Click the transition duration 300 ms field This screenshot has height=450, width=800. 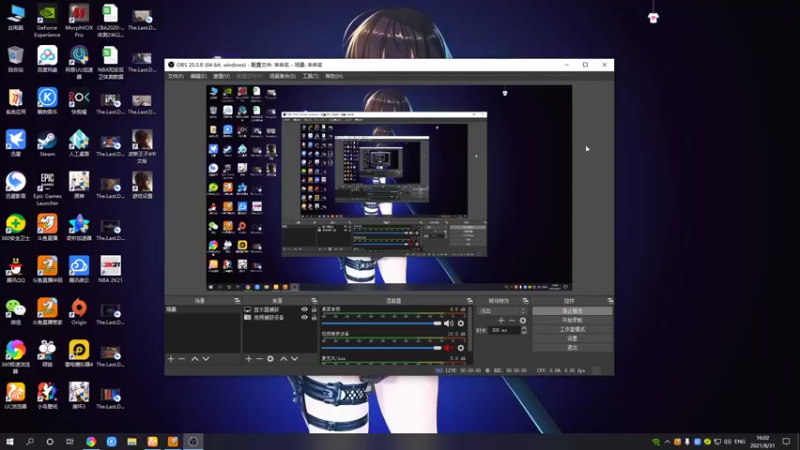[x=504, y=330]
